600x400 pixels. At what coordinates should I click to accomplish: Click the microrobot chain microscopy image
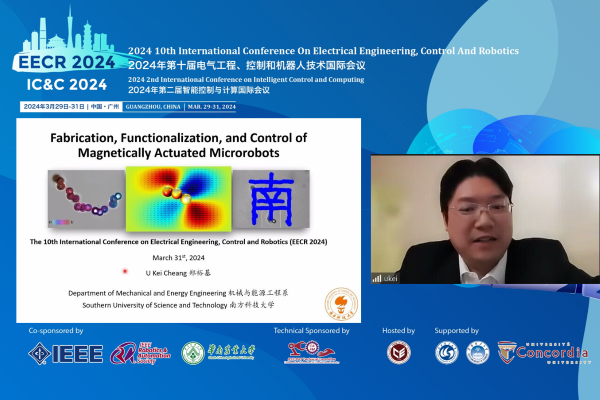86,199
